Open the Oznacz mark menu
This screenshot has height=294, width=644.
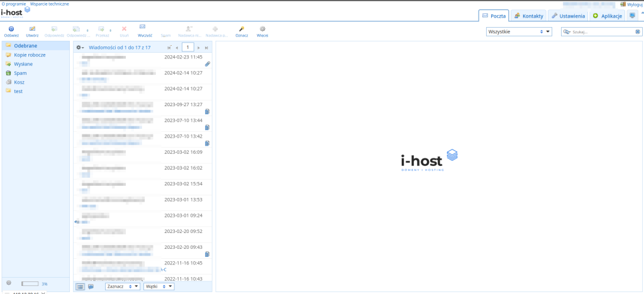coord(241,29)
